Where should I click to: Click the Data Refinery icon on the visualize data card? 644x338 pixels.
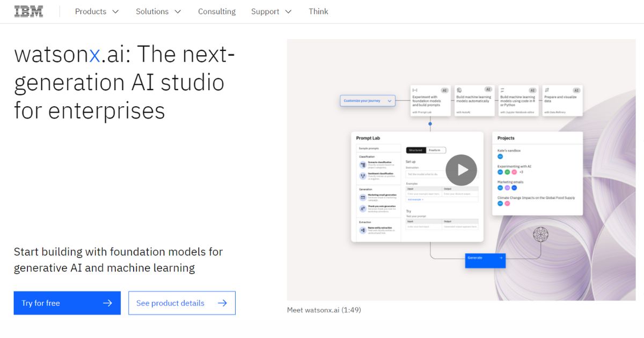click(546, 90)
